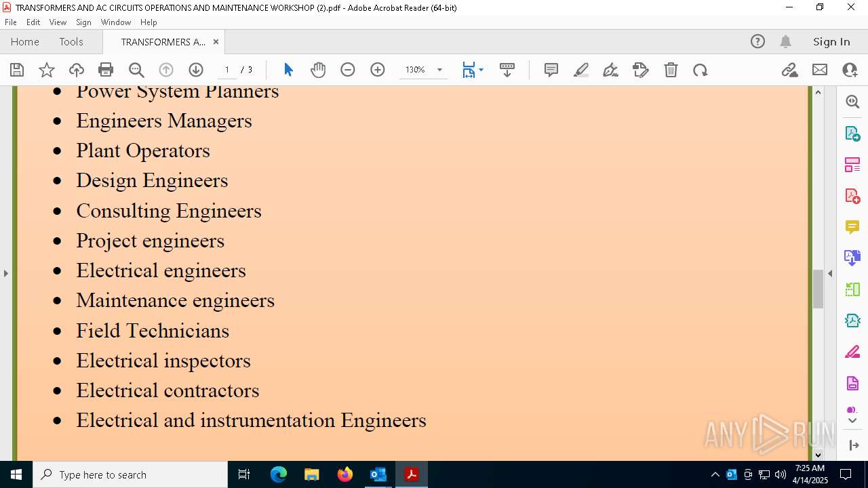Viewport: 868px width, 488px height.
Task: Open the Fill & Sign pink pen sidebar tool
Action: click(852, 352)
